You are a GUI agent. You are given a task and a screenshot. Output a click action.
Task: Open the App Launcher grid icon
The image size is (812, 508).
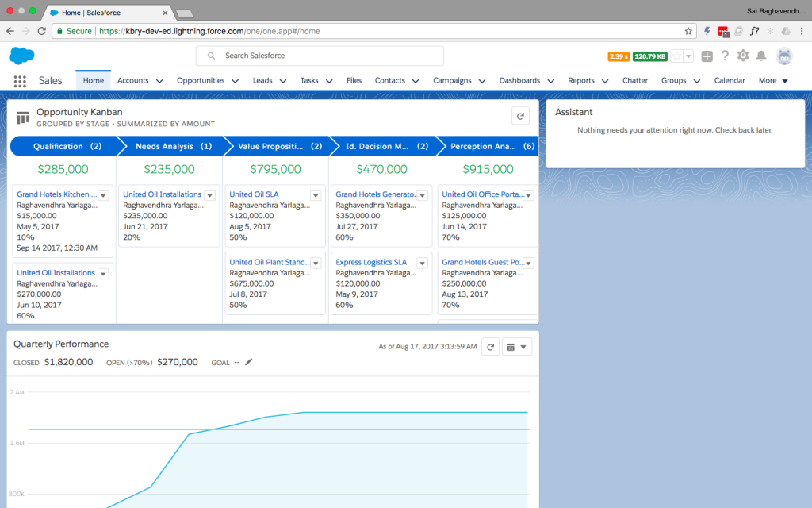point(20,81)
